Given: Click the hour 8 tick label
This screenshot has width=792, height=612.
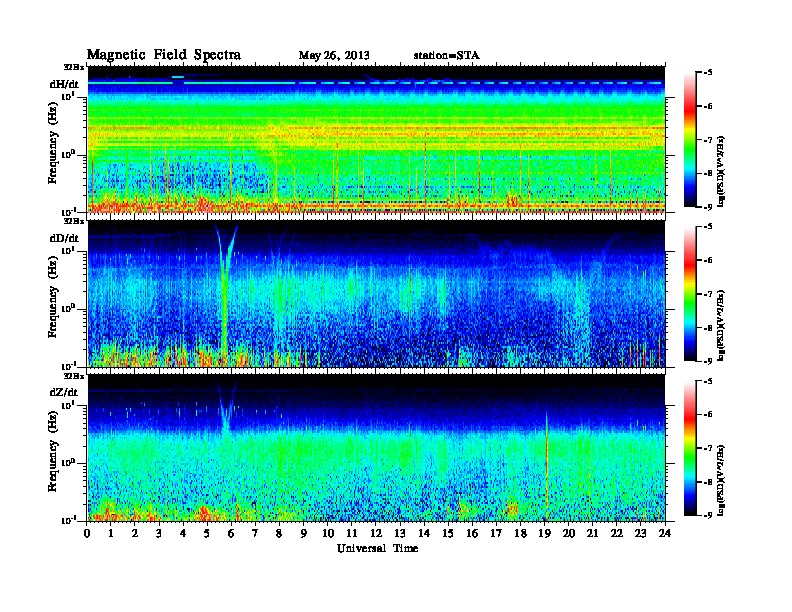Looking at the screenshot, I should tap(279, 533).
